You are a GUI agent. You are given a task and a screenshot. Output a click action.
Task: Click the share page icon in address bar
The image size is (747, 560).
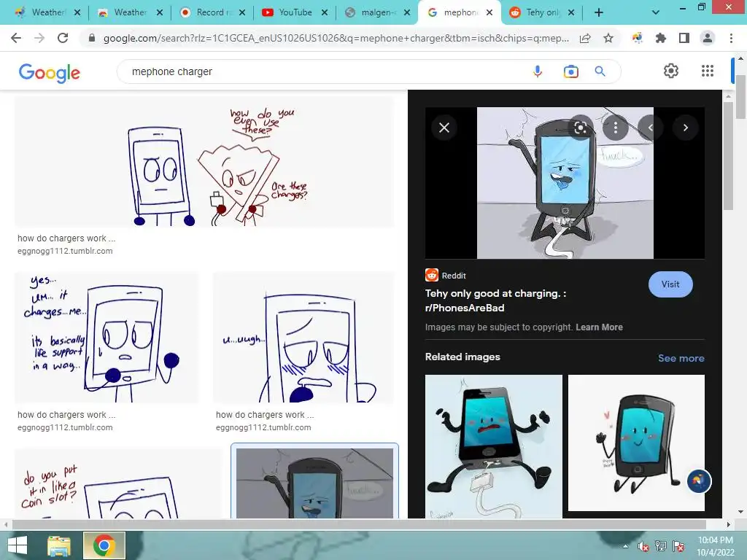585,38
